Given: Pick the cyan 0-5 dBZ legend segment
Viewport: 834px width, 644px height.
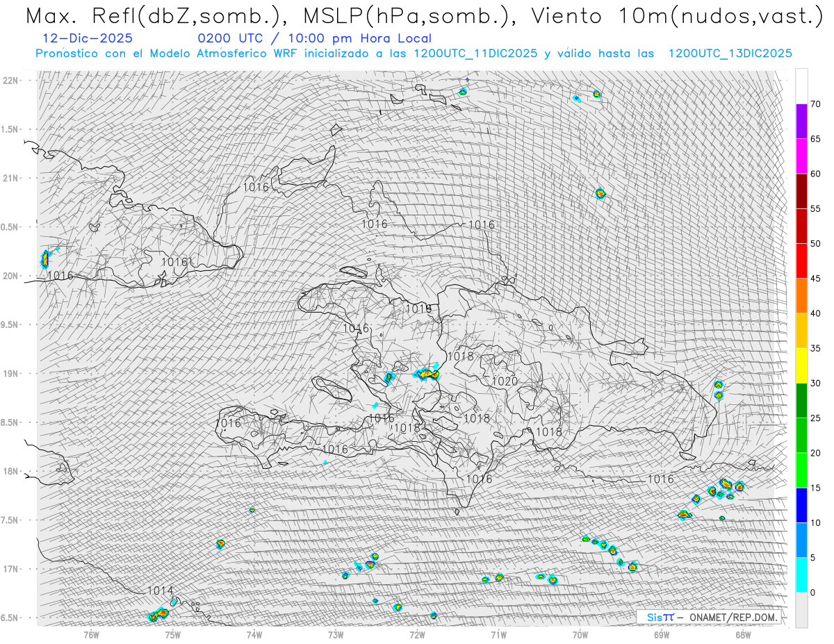Looking at the screenshot, I should [801, 575].
